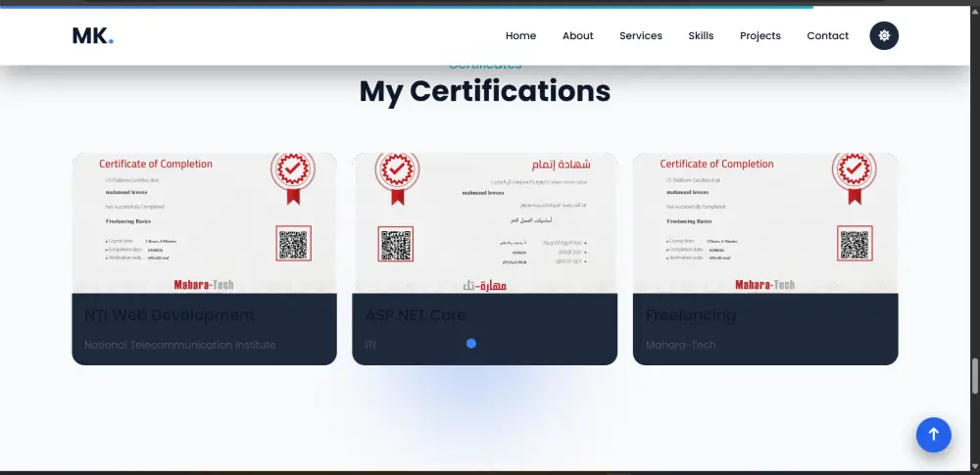Click the NTI Web Development card title

(x=170, y=315)
